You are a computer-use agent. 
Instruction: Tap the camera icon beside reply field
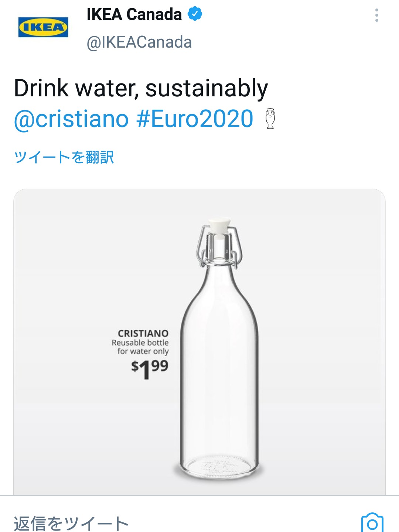point(372,523)
